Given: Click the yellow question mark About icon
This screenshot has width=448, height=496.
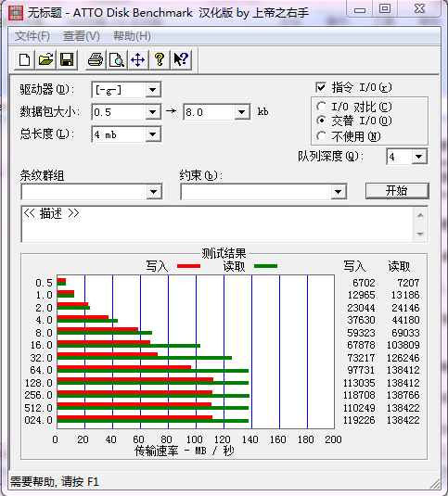Looking at the screenshot, I should coord(160,59).
